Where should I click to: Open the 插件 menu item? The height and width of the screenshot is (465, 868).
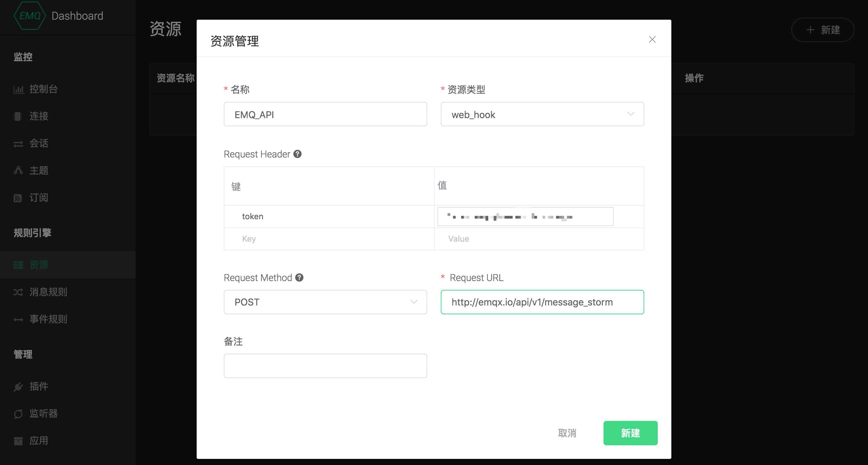(x=68, y=386)
